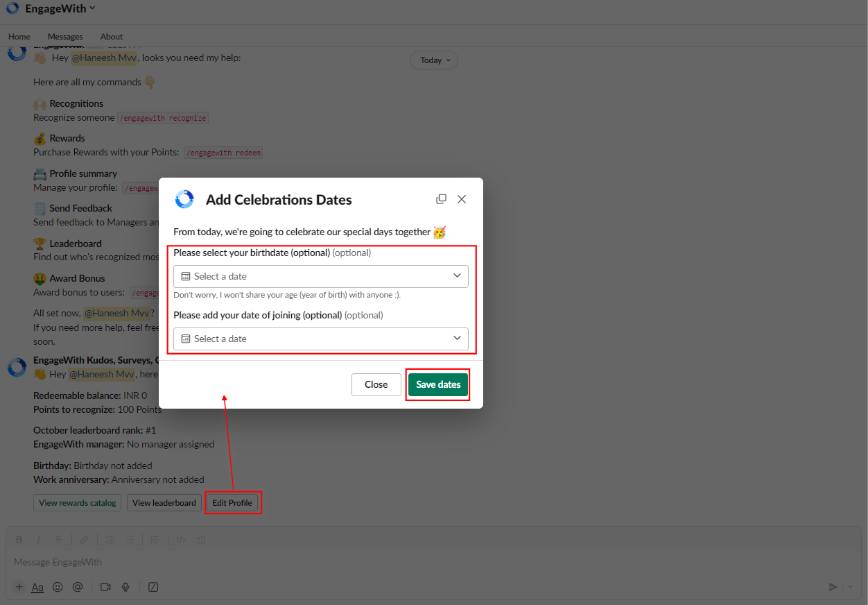Open the date of joining picker
The width and height of the screenshot is (868, 605).
321,339
